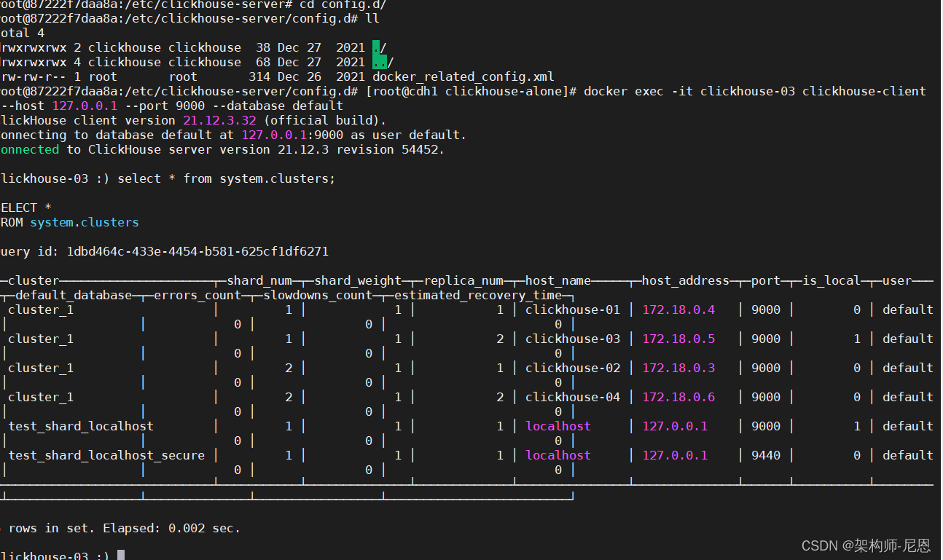Click the host_address column header
The width and height of the screenshot is (943, 560).
tap(686, 280)
